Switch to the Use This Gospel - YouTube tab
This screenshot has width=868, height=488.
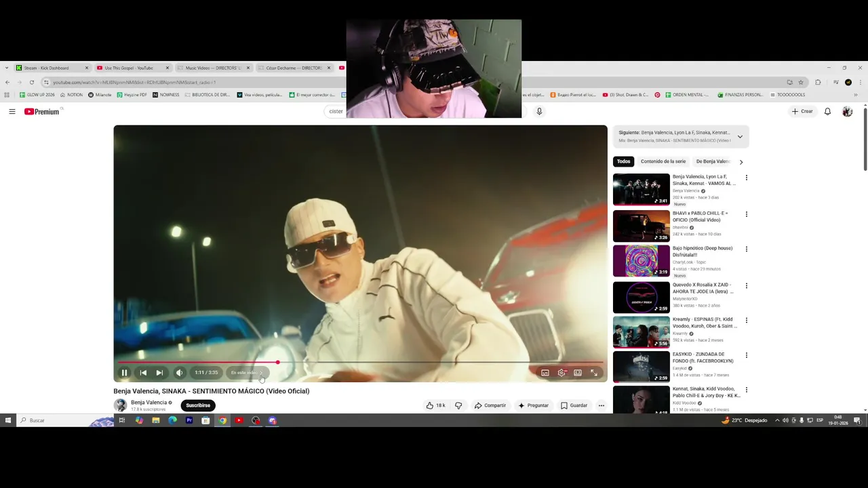click(x=132, y=68)
